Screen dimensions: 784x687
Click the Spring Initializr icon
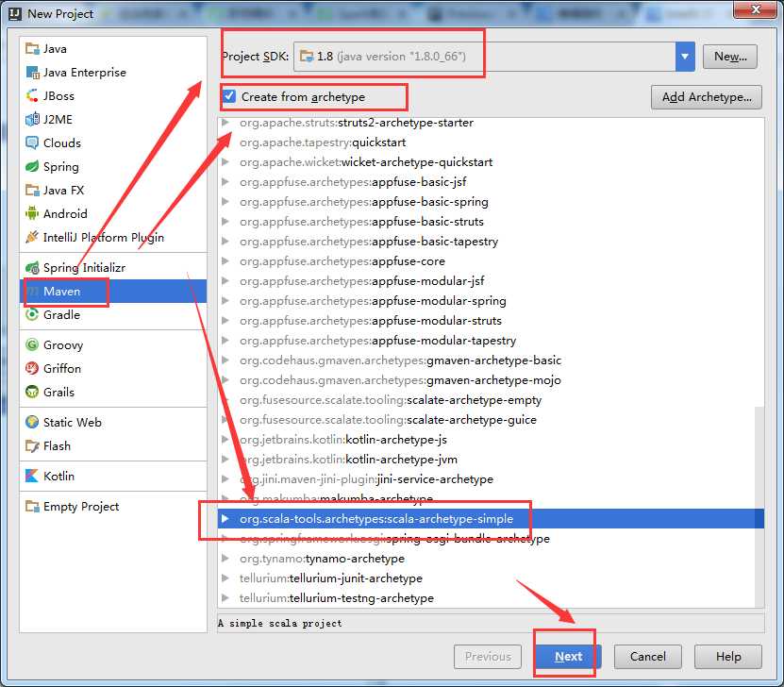(x=32, y=267)
